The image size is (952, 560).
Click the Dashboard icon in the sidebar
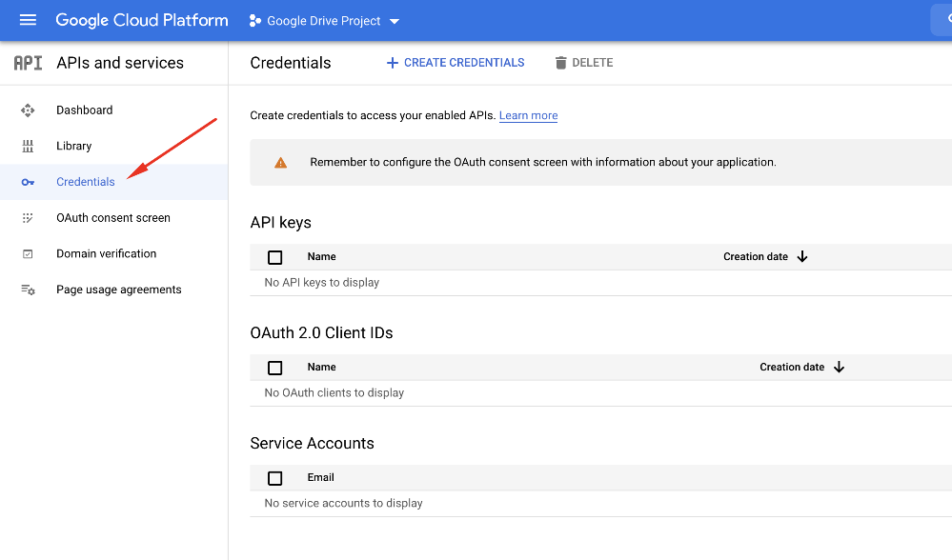point(28,110)
